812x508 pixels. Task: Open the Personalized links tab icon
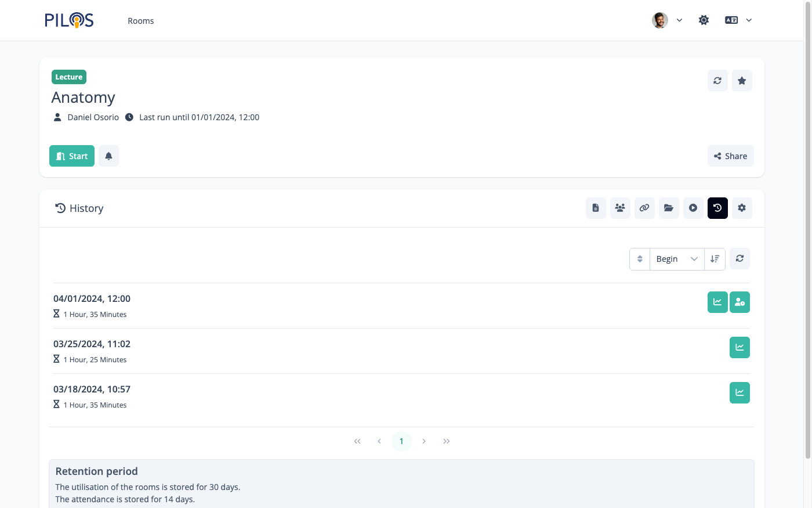coord(644,208)
